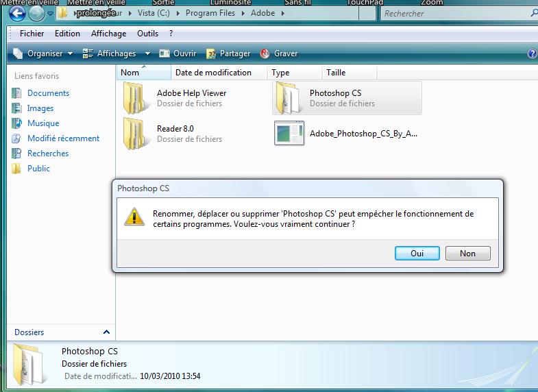Click the blue Back navigation arrow

tap(17, 14)
